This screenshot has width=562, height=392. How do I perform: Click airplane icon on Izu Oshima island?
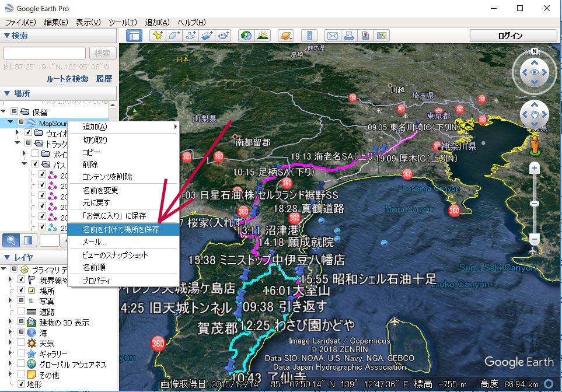point(395,320)
